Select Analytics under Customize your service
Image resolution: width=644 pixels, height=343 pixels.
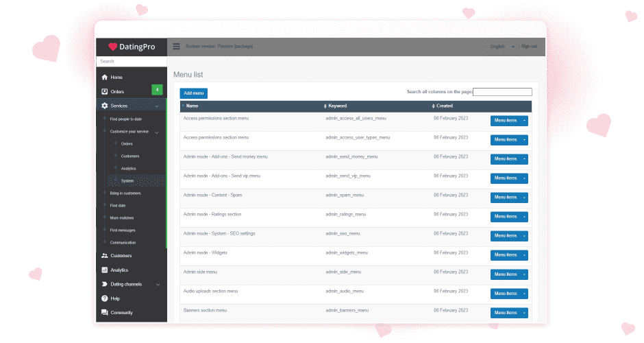128,169
